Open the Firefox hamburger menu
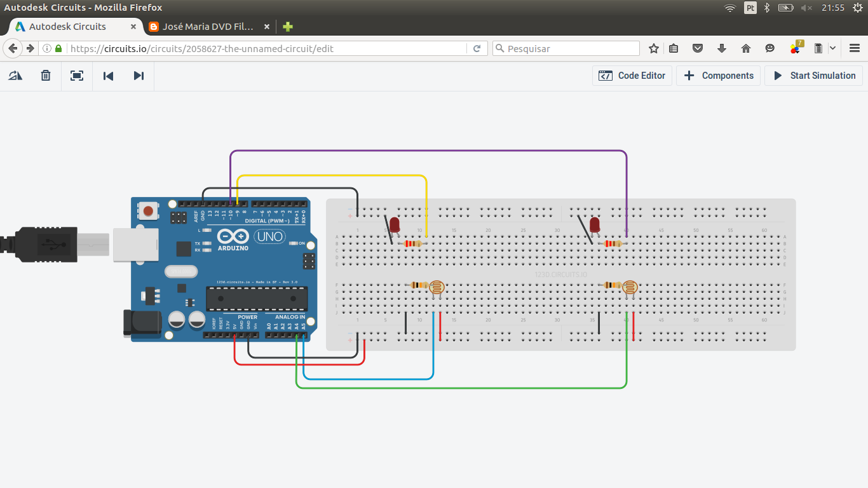 855,48
